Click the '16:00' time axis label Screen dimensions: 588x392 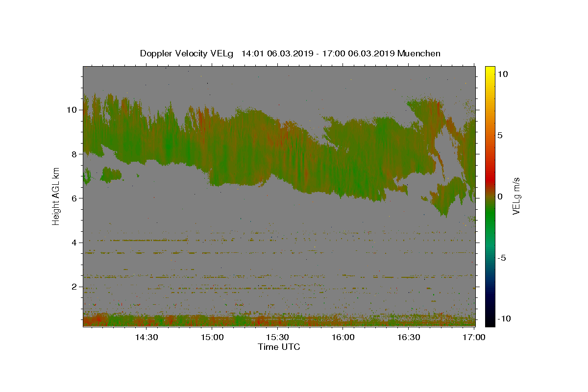point(343,337)
